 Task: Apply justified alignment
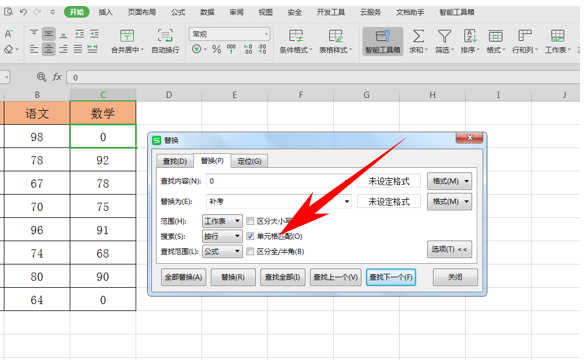pos(78,49)
